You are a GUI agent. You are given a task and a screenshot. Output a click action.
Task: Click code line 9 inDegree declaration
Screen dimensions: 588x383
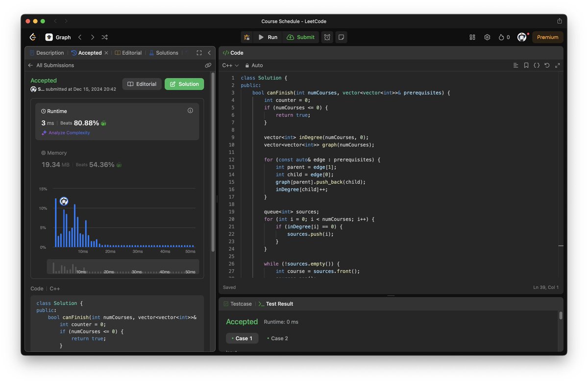tap(316, 137)
